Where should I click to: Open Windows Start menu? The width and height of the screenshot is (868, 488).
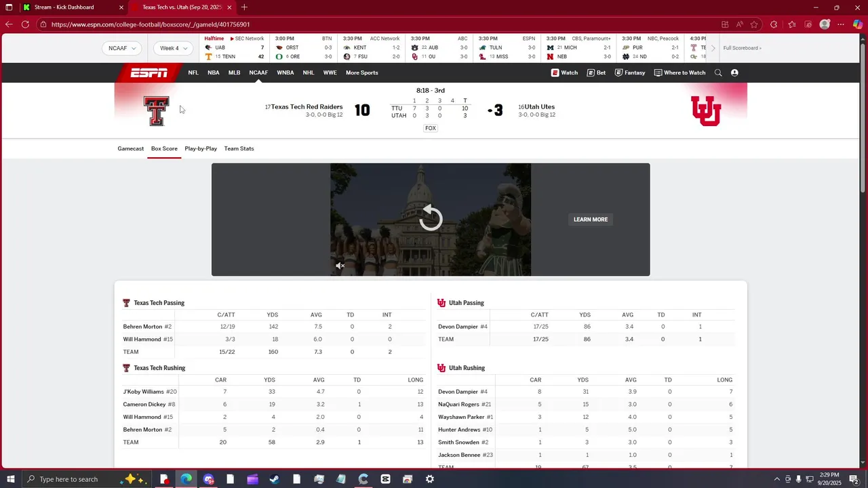click(x=11, y=479)
